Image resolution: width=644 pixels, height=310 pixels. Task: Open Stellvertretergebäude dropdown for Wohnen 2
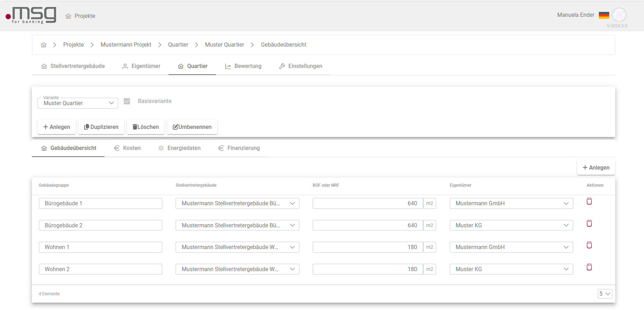click(237, 269)
